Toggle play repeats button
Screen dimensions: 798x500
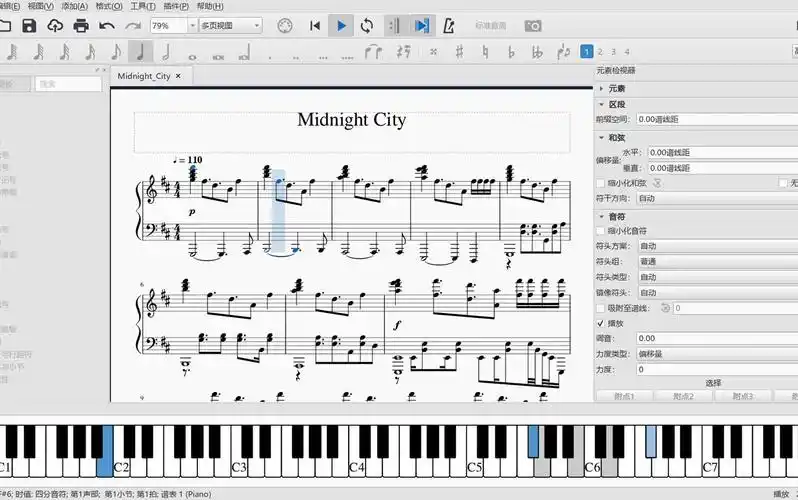(x=394, y=25)
